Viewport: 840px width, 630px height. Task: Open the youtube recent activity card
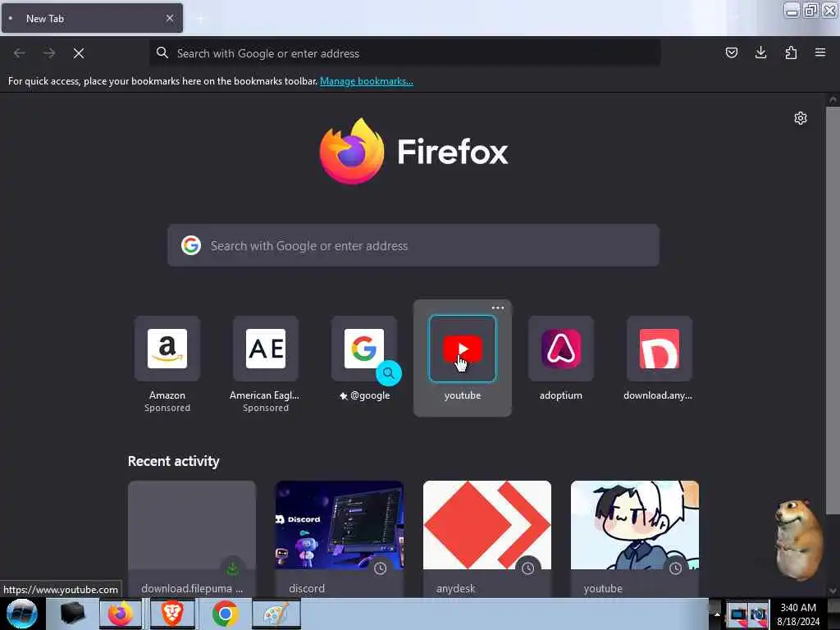[x=635, y=539]
